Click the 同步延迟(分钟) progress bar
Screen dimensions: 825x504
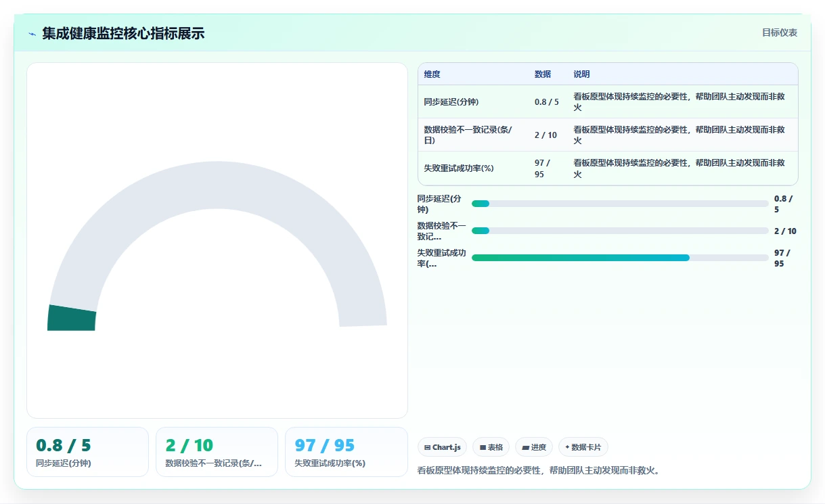[620, 204]
